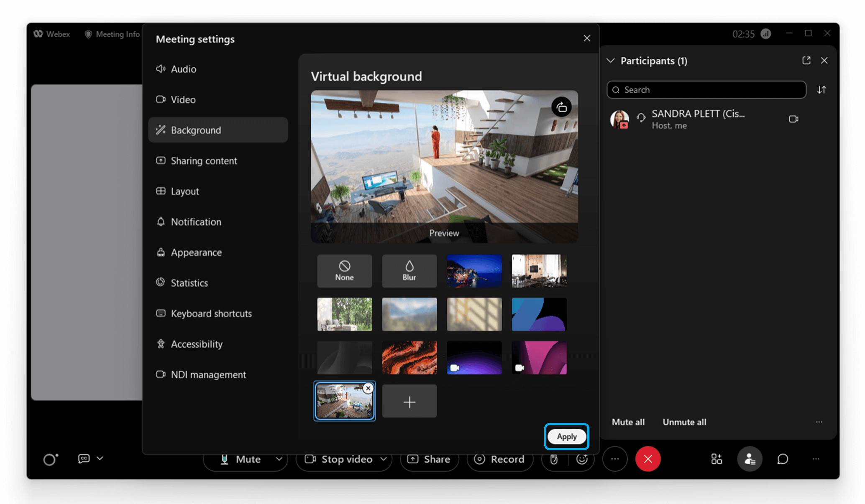Open Keyboard shortcuts settings
The image size is (865, 504).
[x=218, y=313]
